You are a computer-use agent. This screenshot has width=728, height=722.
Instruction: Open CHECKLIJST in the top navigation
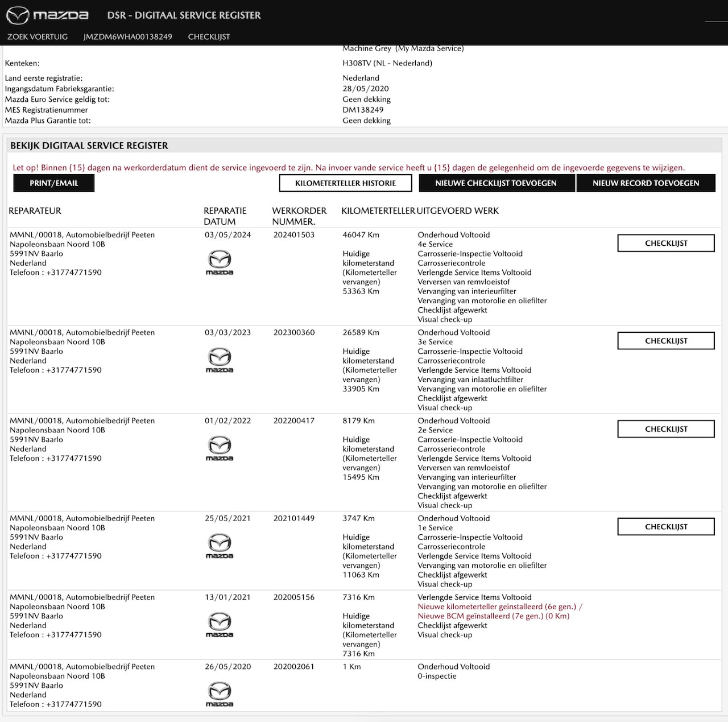209,37
